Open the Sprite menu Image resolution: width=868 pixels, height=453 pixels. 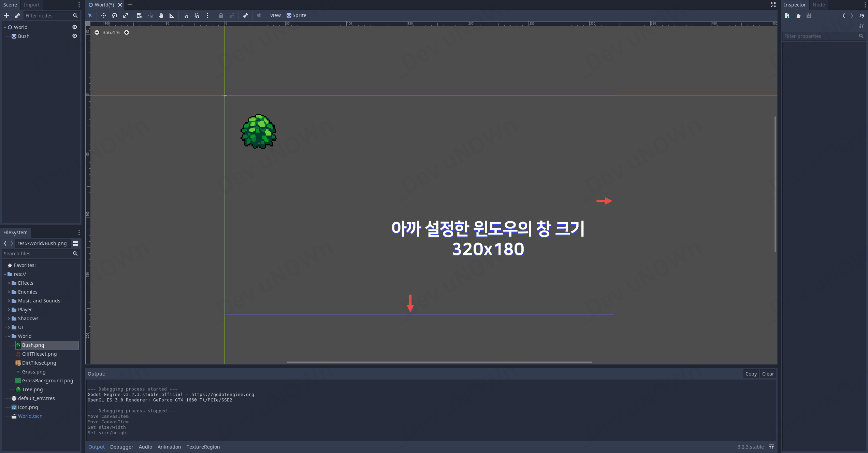click(296, 15)
